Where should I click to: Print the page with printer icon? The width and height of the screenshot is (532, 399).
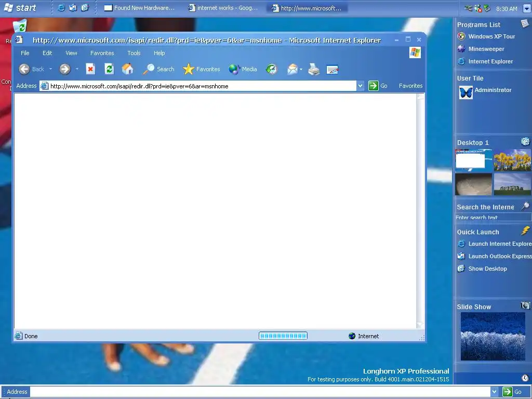coord(314,69)
